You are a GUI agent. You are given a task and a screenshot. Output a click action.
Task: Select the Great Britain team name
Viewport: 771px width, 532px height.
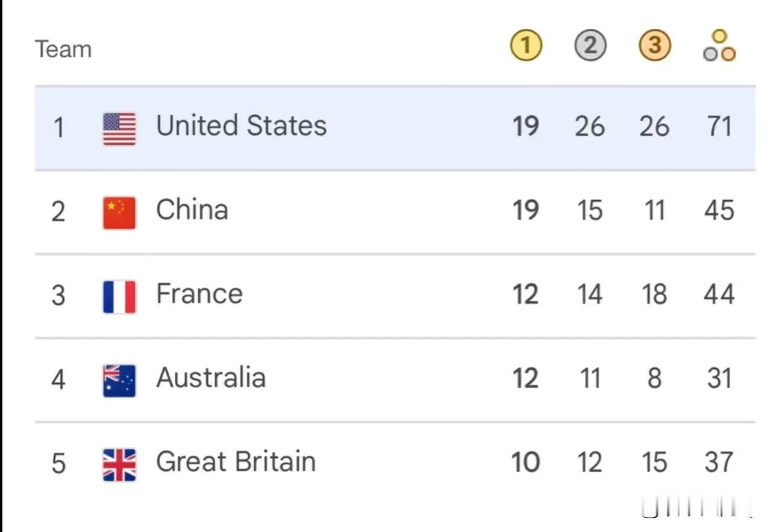236,462
